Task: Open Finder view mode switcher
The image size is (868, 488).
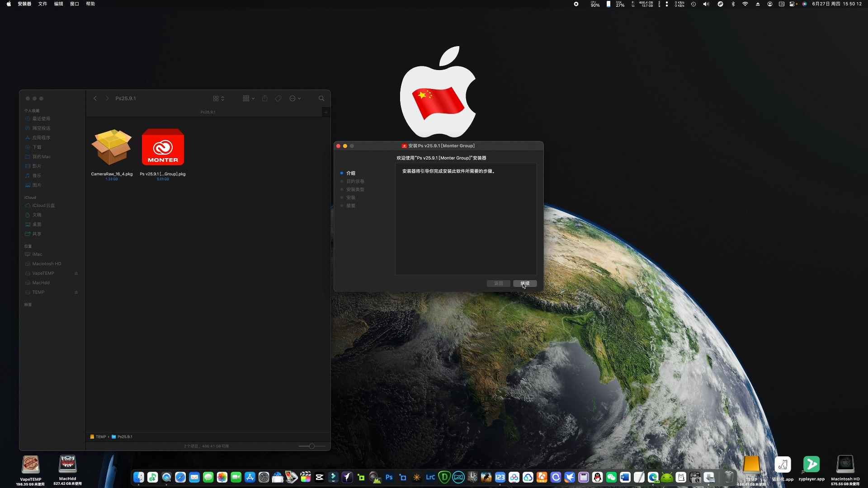Action: [x=218, y=99]
